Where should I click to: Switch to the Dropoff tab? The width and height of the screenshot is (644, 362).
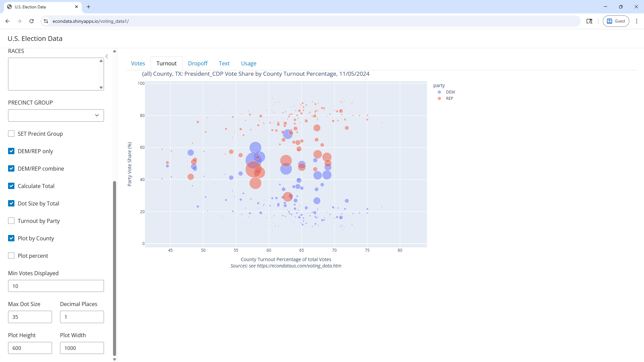pyautogui.click(x=198, y=63)
